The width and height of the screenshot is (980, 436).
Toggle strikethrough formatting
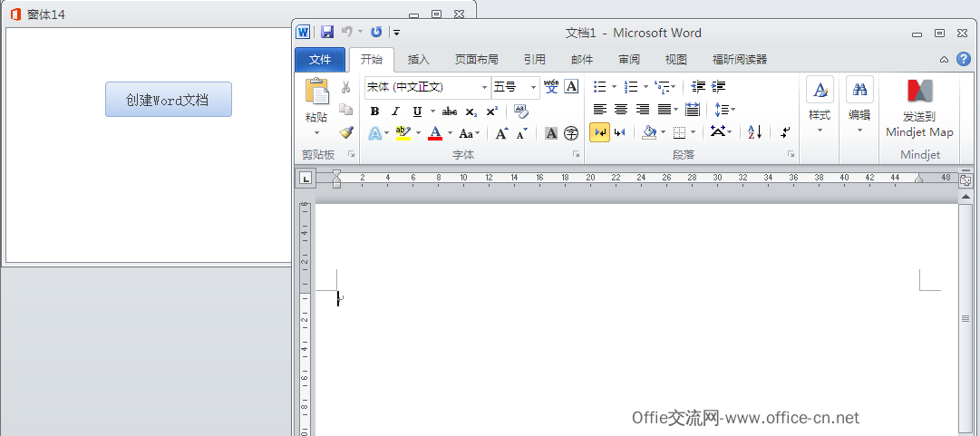coord(450,111)
